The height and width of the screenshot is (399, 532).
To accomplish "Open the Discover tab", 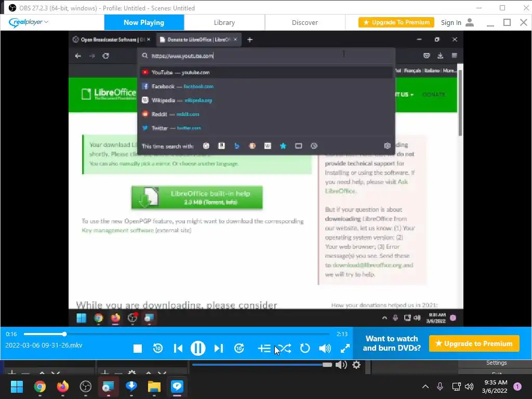I will coord(304,22).
